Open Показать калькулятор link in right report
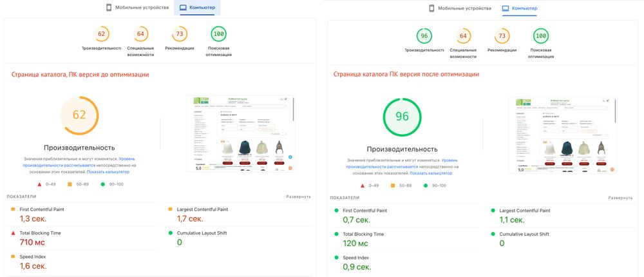This screenshot has height=277, width=644. pyautogui.click(x=431, y=173)
